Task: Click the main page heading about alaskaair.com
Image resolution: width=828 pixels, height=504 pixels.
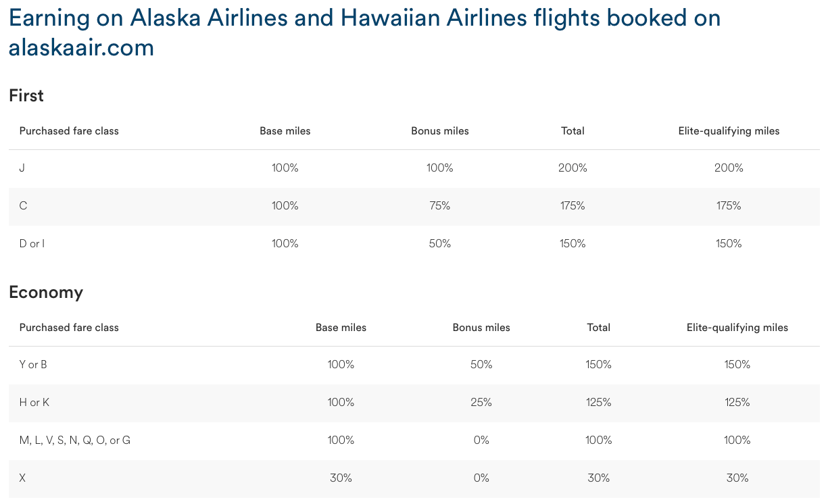Action: coord(364,32)
